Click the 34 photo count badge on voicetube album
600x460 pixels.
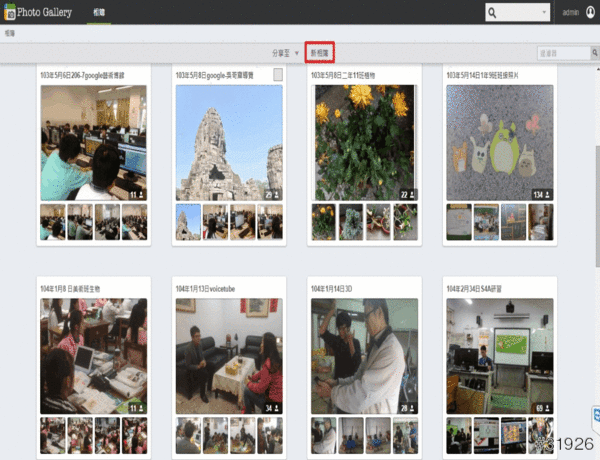(x=272, y=408)
